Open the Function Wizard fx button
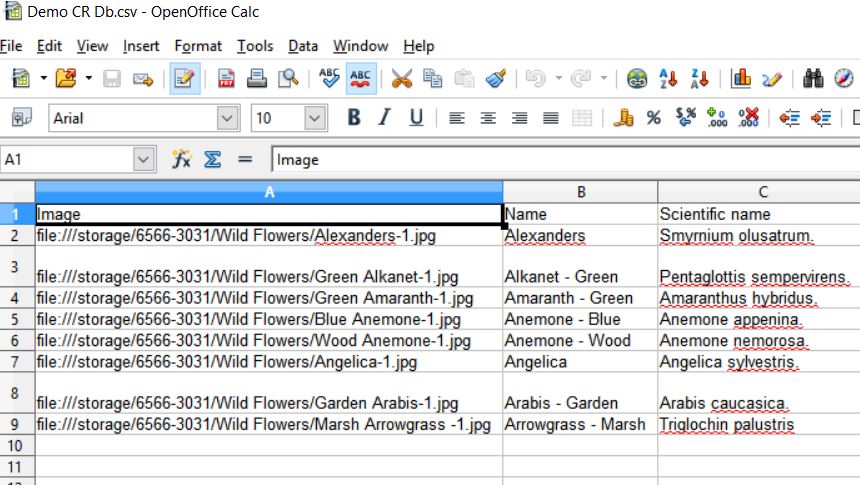 coord(181,160)
